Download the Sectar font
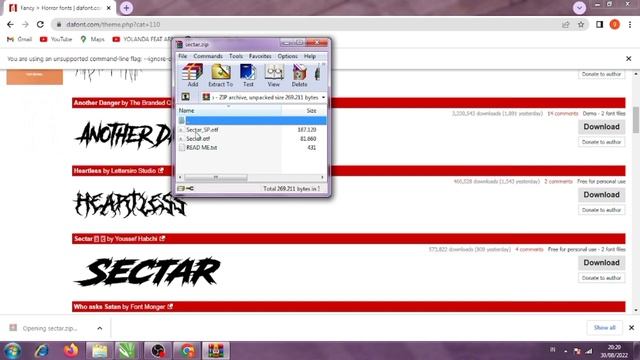Viewport: 640px width, 360px height. 601,262
